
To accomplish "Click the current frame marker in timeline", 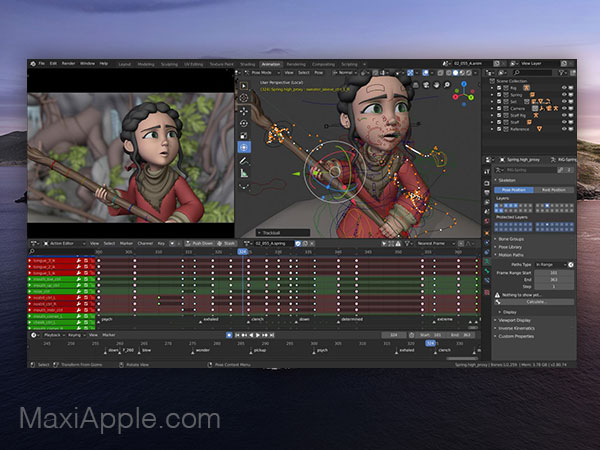I will 431,343.
